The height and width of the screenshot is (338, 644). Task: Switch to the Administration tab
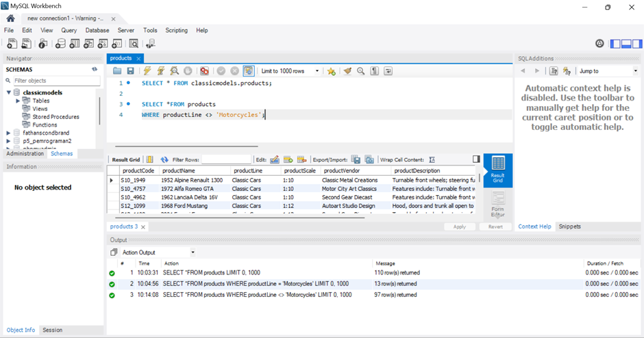(25, 153)
